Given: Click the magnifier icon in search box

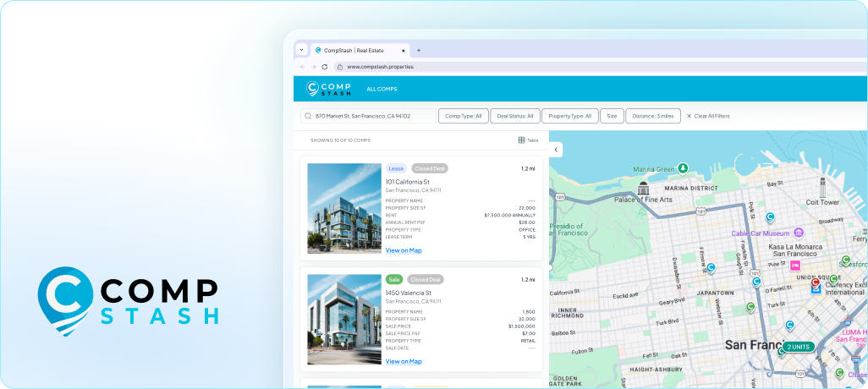Looking at the screenshot, I should click(308, 116).
